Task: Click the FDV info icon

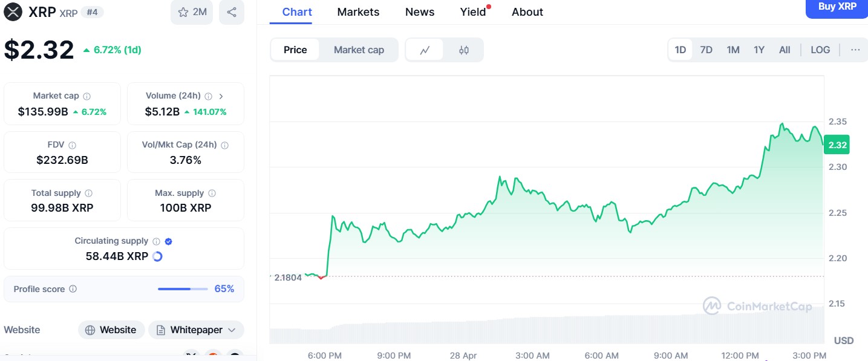Action: 73,145
